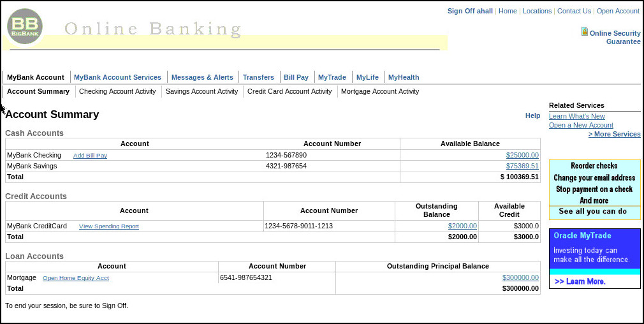Open Credit Card Account Activity subtab
The width and height of the screenshot is (644, 324).
point(289,91)
